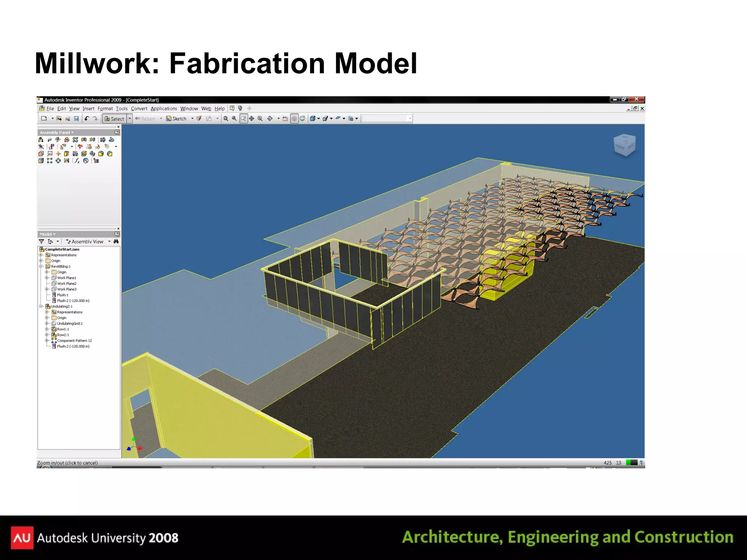This screenshot has width=747, height=560.
Task: Open the File menu
Action: 50,109
